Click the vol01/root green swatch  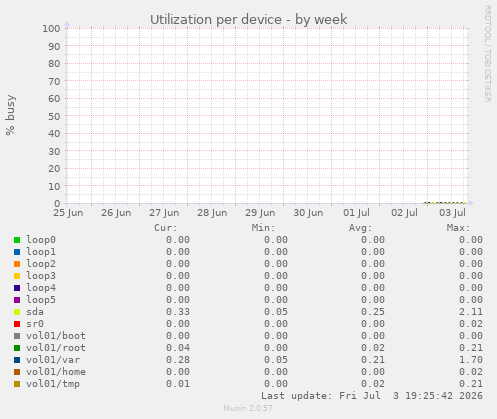pyautogui.click(x=17, y=348)
